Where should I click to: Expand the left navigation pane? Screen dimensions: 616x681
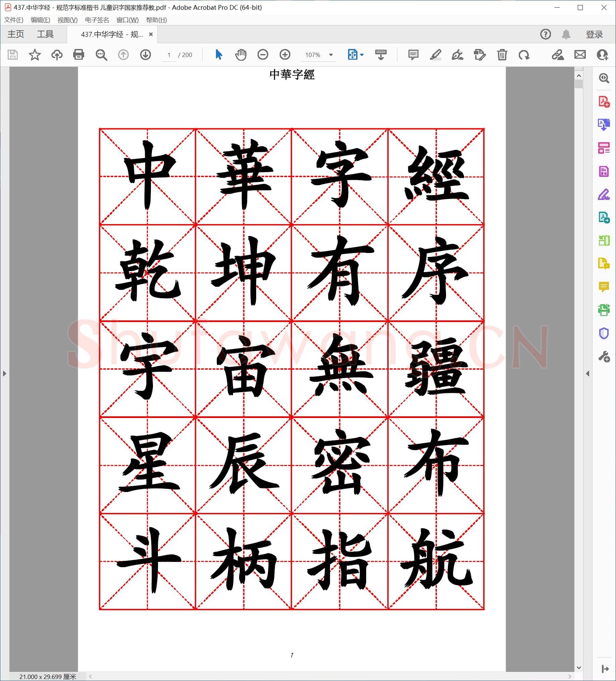[4, 373]
